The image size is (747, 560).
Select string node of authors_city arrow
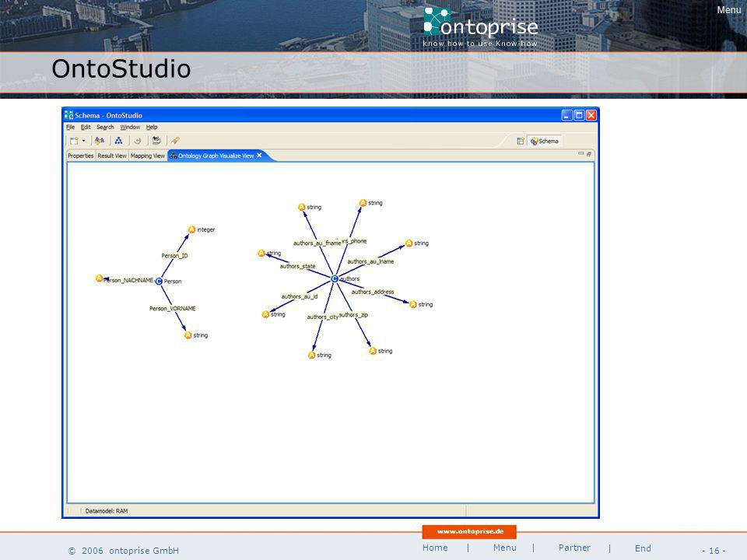(312, 355)
